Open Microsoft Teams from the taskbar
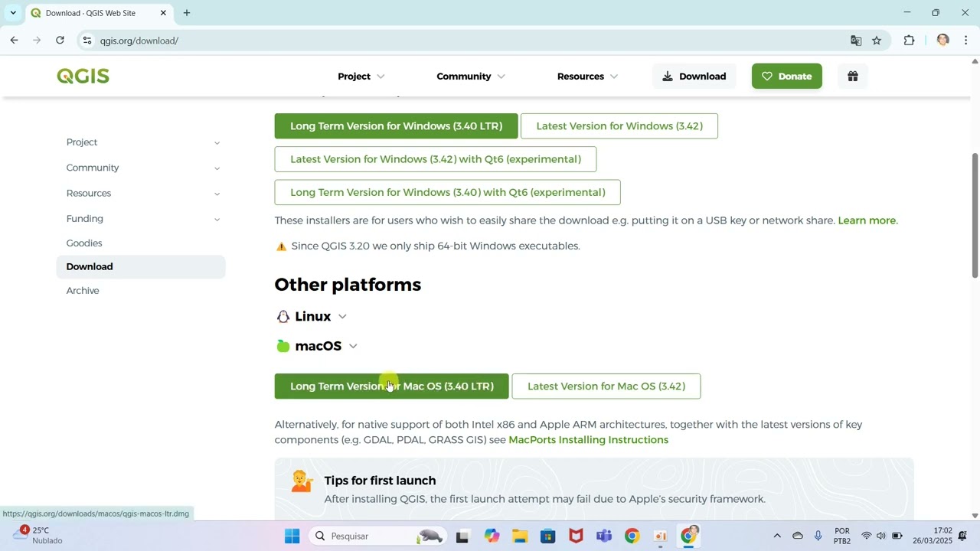Viewport: 980px width, 551px height. pyautogui.click(x=604, y=536)
